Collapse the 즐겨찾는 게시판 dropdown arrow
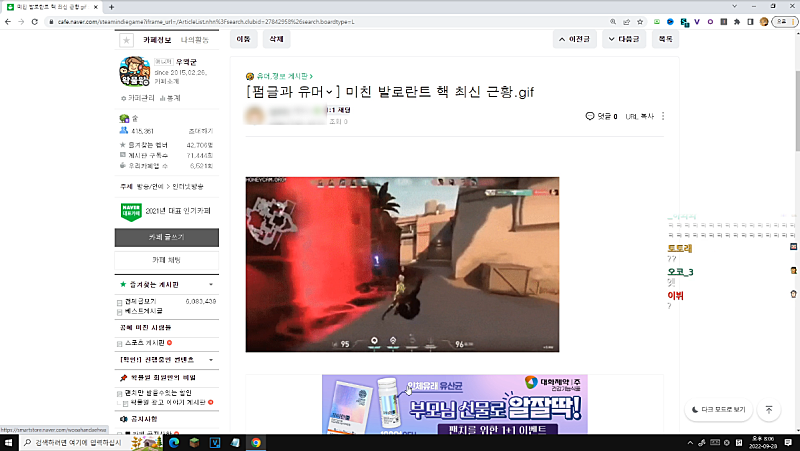800x451 pixels. 211,284
